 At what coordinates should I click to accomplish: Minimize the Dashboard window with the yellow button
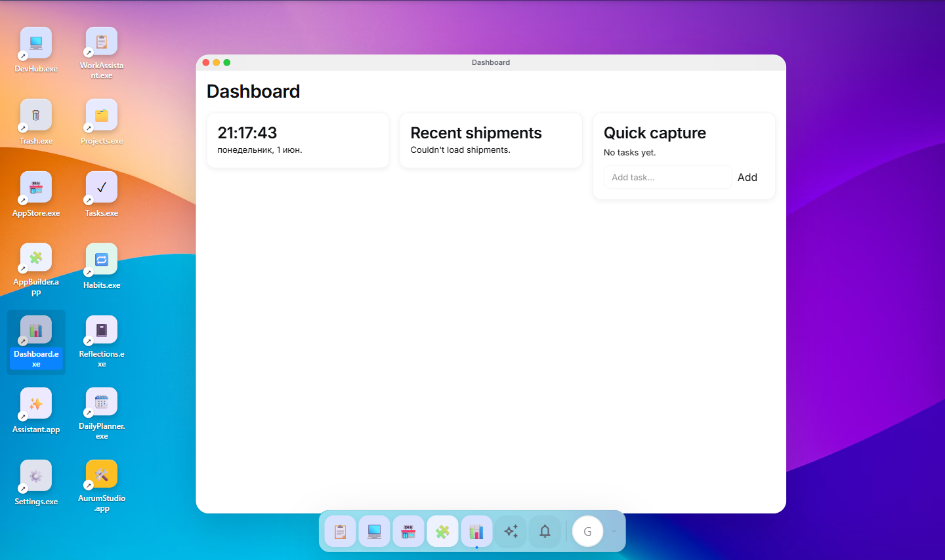tap(216, 62)
